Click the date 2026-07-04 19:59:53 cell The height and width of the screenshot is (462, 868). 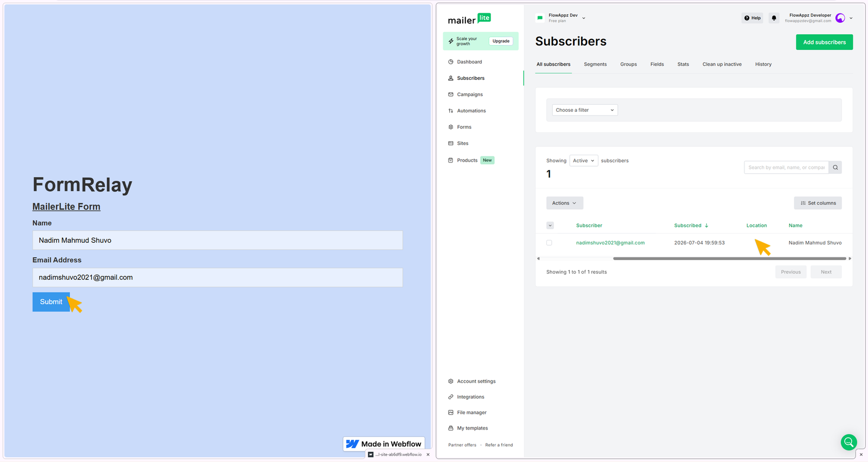click(699, 243)
